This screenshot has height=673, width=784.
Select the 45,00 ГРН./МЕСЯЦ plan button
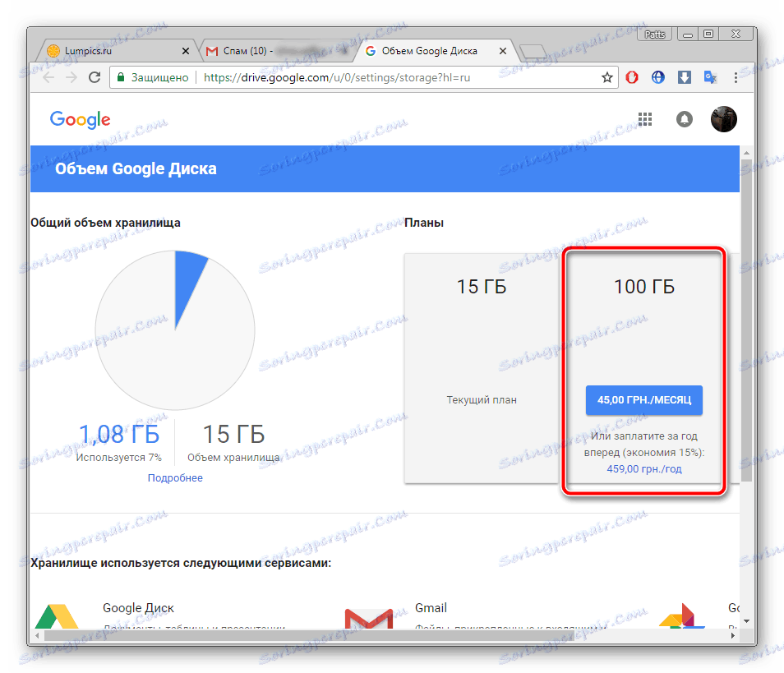tap(643, 400)
